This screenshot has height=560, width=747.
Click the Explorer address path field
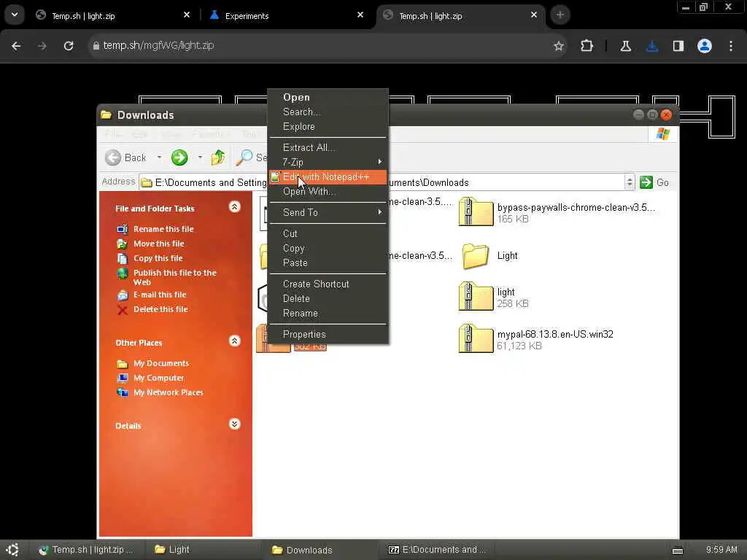pos(387,182)
